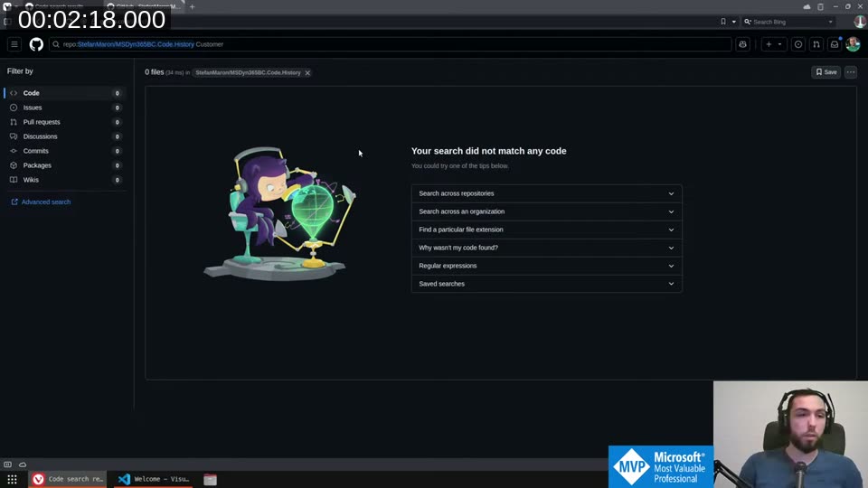Screen dimensions: 868x488
Task: Select the Wikis filter
Action: 63,179
